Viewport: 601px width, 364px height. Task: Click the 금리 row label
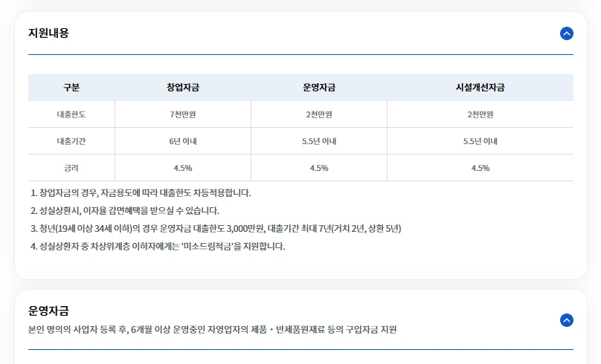(71, 168)
